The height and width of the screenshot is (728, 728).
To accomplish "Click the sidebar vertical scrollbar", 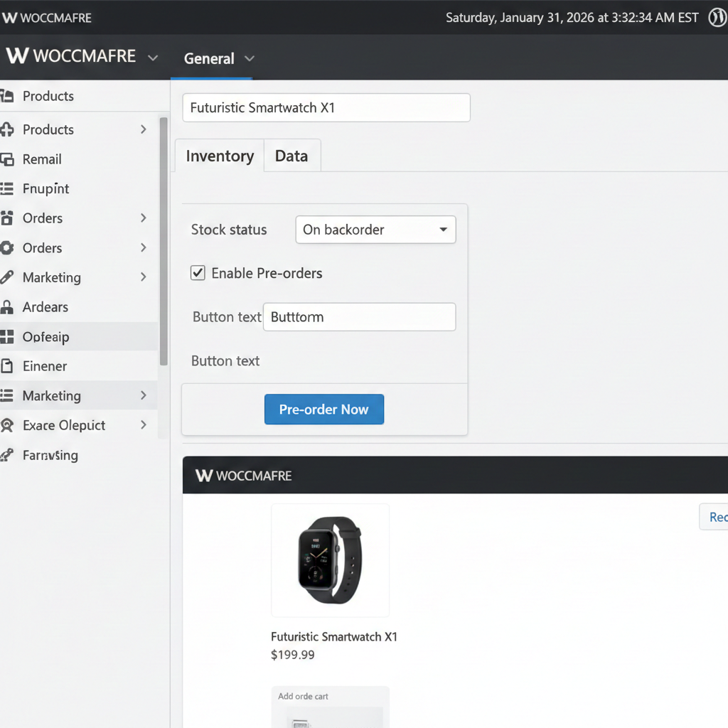I will (x=164, y=242).
